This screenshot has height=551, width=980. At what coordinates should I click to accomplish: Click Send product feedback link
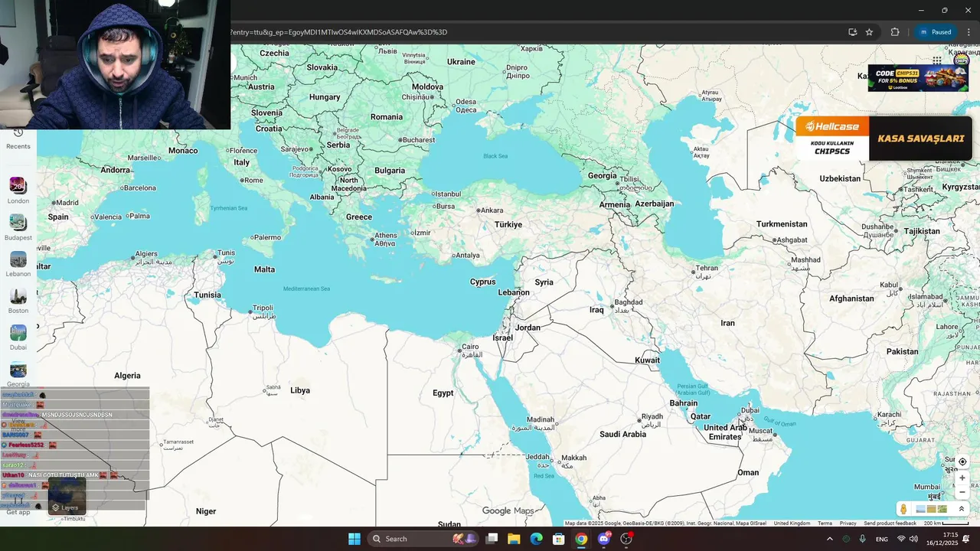890,523
